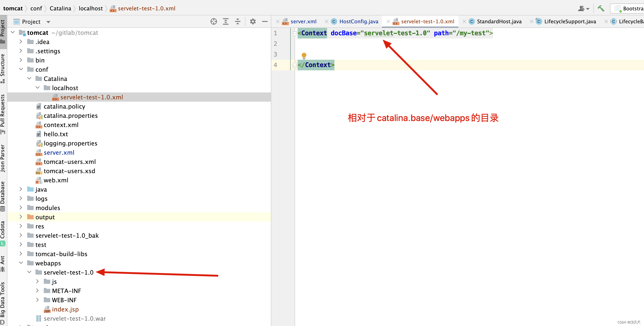Click the fold marker on line 1
644x326 pixels.
tap(295, 33)
